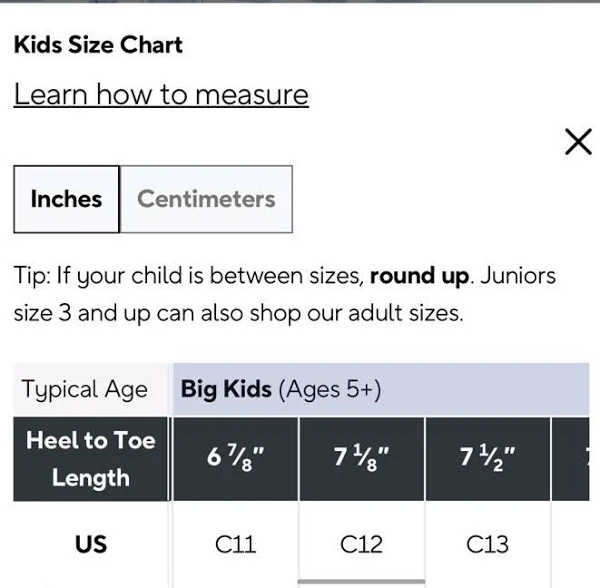Click the US row label
Screen dimensions: 600x588
(91, 545)
